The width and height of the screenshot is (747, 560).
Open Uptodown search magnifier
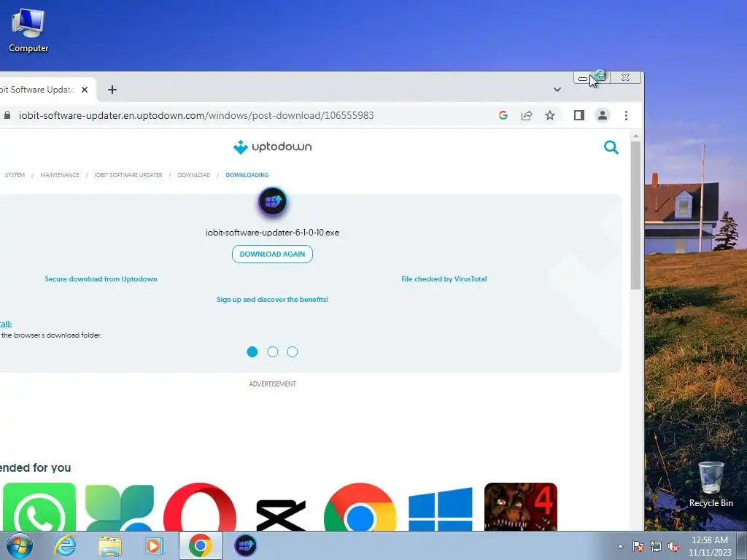[x=611, y=147]
